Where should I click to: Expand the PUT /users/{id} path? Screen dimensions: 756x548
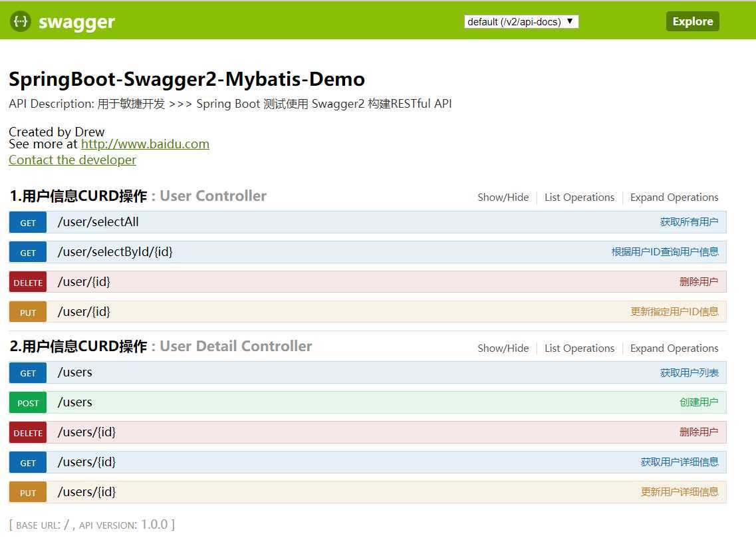click(x=87, y=492)
